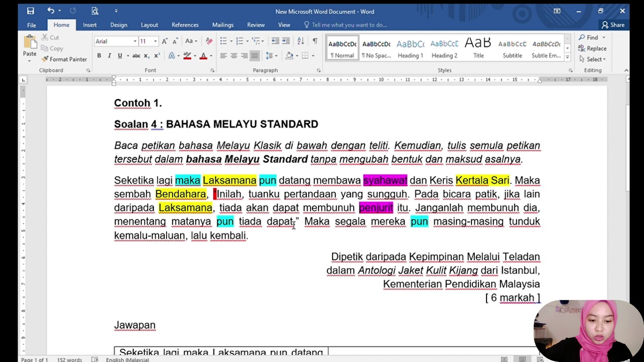Image resolution: width=644 pixels, height=362 pixels.
Task: Toggle Underline formatting
Action: (120, 56)
